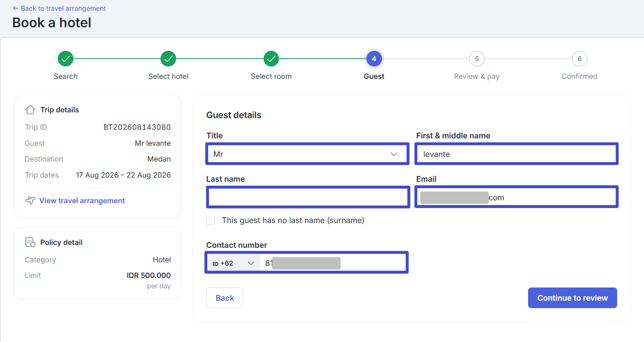Viewport: 644px width, 342px height.
Task: Check 'This guest has no last name' box
Action: coord(211,220)
